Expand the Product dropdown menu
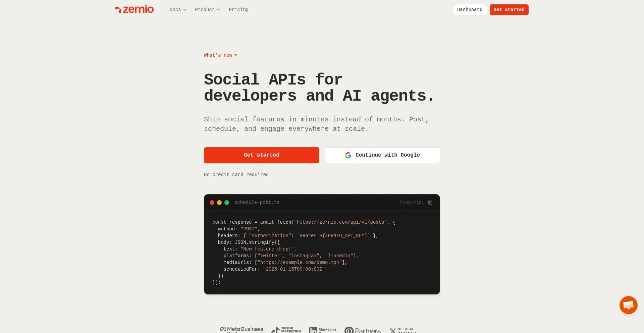 click(x=207, y=10)
